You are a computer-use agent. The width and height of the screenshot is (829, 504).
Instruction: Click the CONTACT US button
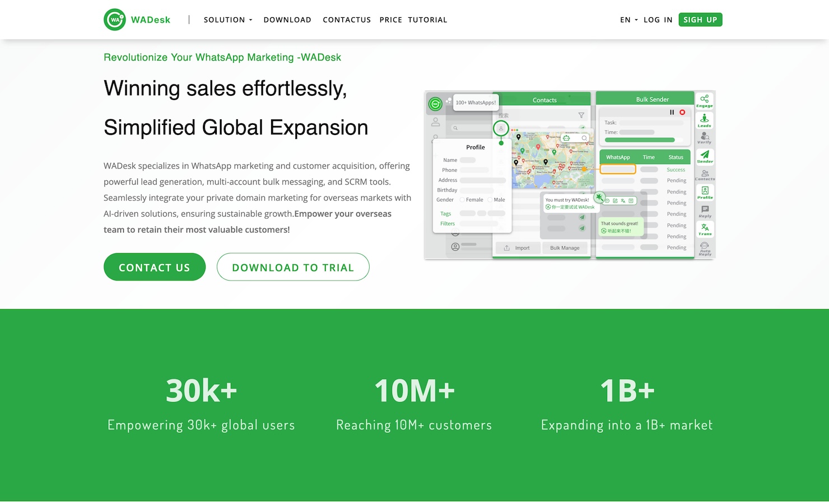[x=155, y=267]
